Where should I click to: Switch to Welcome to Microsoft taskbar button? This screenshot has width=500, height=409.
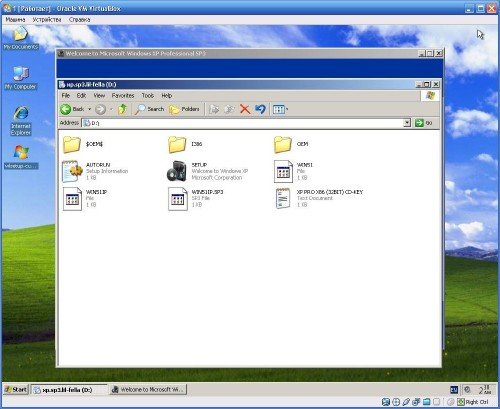click(x=148, y=389)
